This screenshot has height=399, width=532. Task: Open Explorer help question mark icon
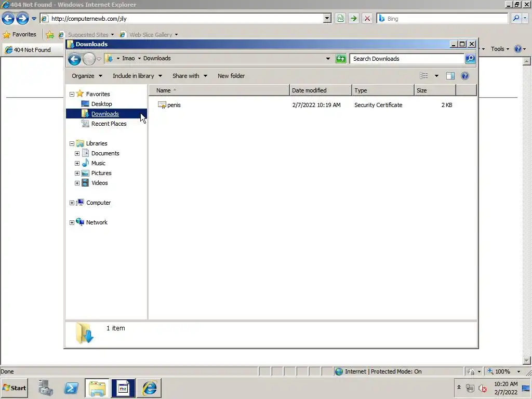pyautogui.click(x=465, y=76)
